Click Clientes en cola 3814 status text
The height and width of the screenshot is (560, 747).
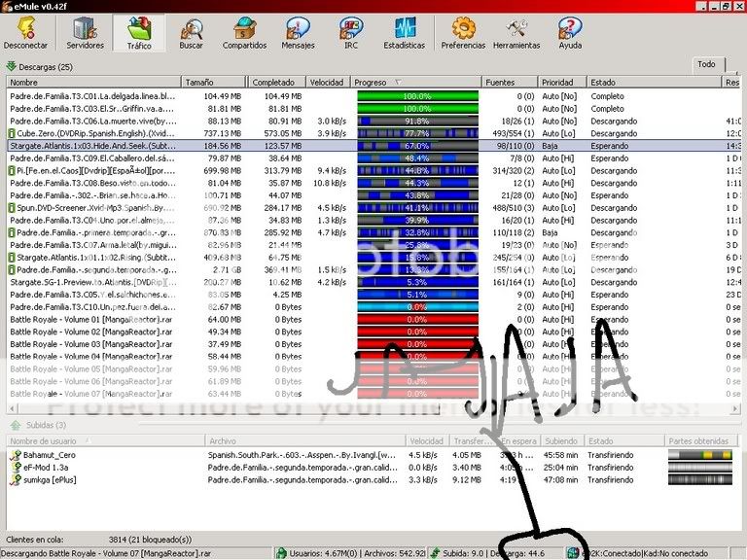(x=98, y=539)
